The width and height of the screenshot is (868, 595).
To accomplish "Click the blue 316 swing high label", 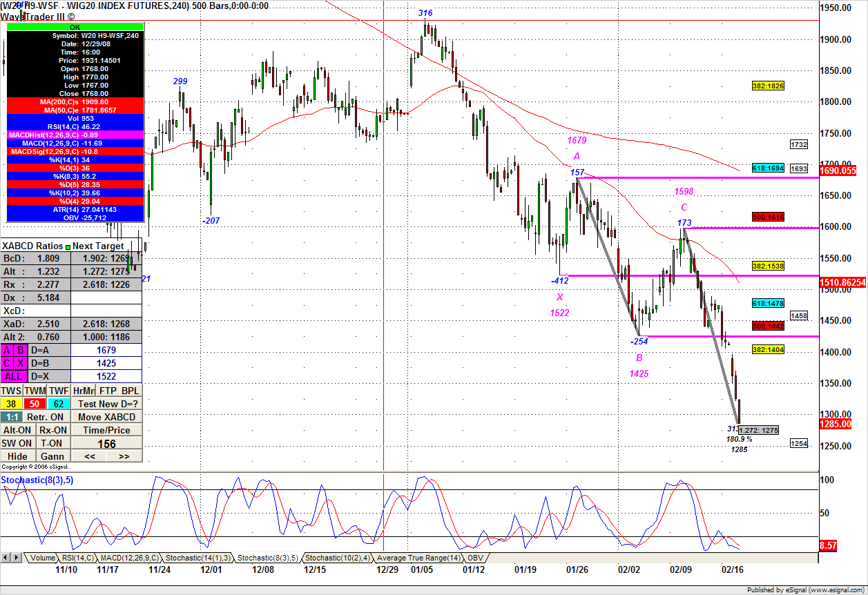I will 425,13.
